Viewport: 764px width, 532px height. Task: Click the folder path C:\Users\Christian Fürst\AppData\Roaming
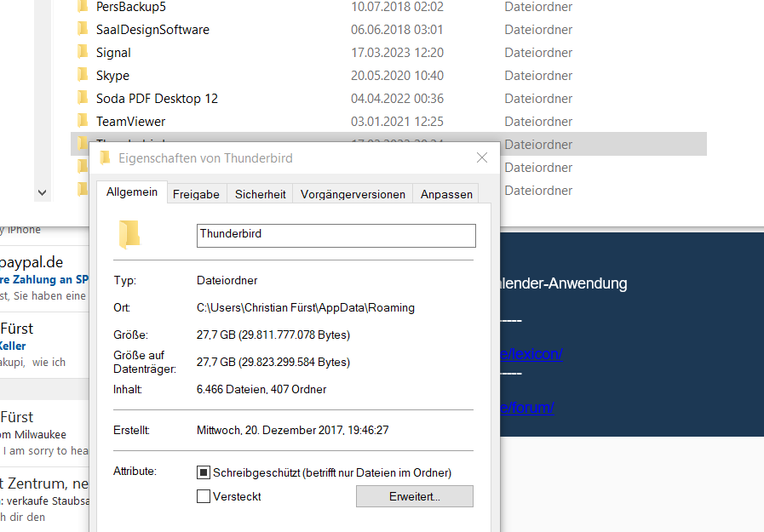(x=306, y=307)
